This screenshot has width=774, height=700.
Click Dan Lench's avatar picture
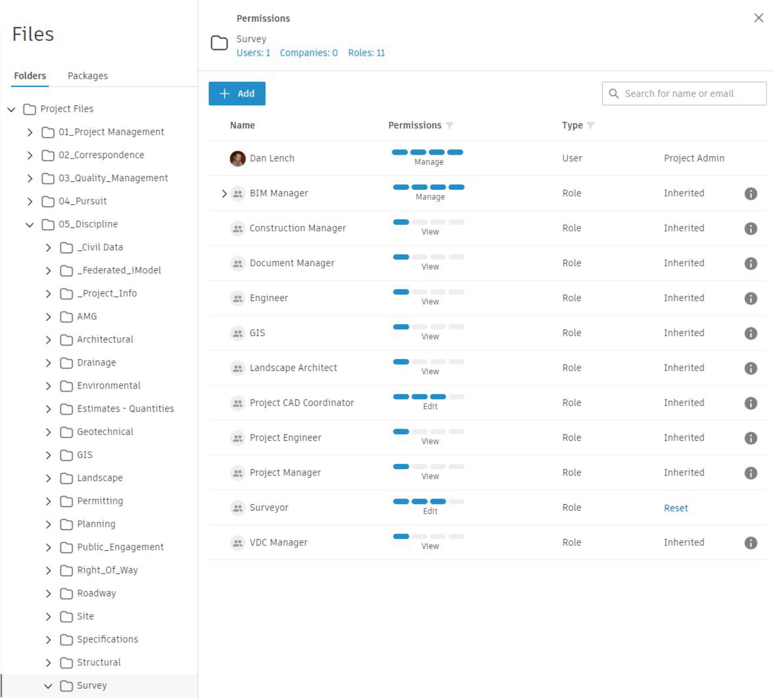237,159
